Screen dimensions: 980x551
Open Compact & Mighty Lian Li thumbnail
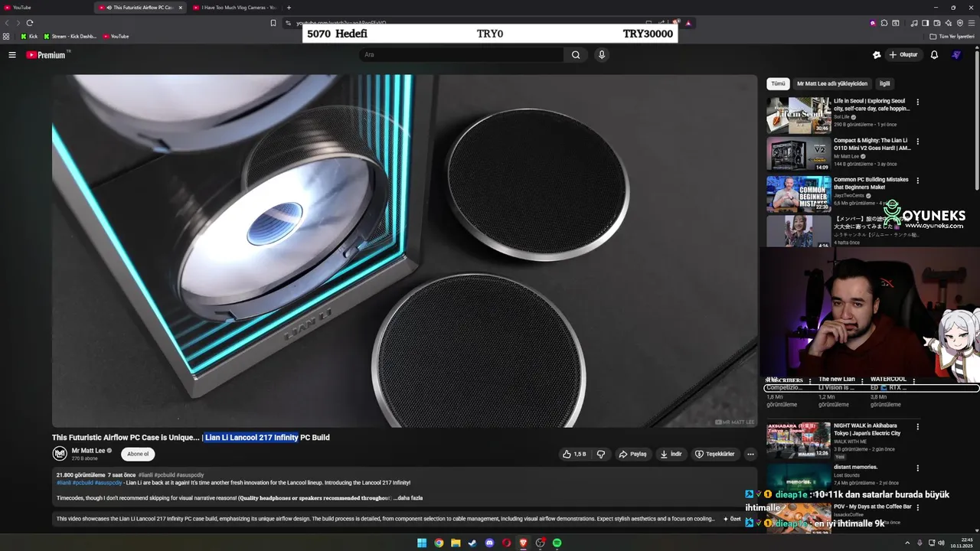coord(799,155)
